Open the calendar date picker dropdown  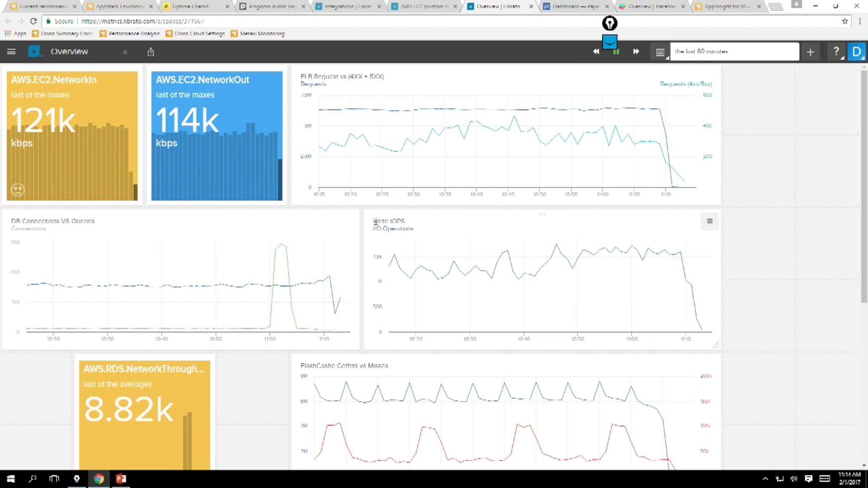pyautogui.click(x=660, y=52)
